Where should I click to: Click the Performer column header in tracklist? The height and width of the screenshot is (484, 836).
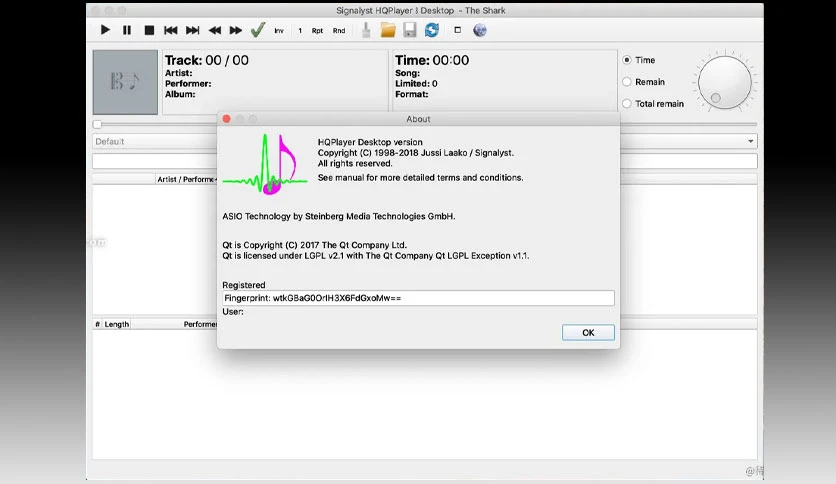(200, 324)
